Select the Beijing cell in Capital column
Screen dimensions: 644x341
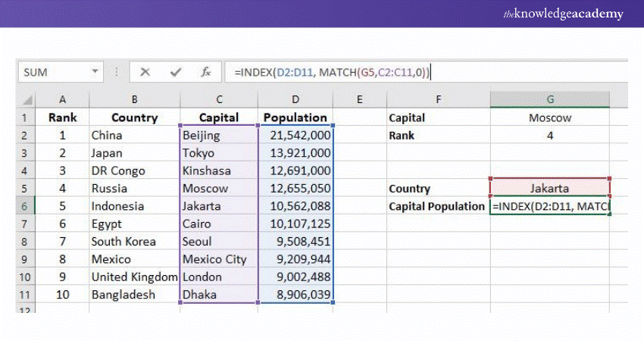click(x=218, y=136)
